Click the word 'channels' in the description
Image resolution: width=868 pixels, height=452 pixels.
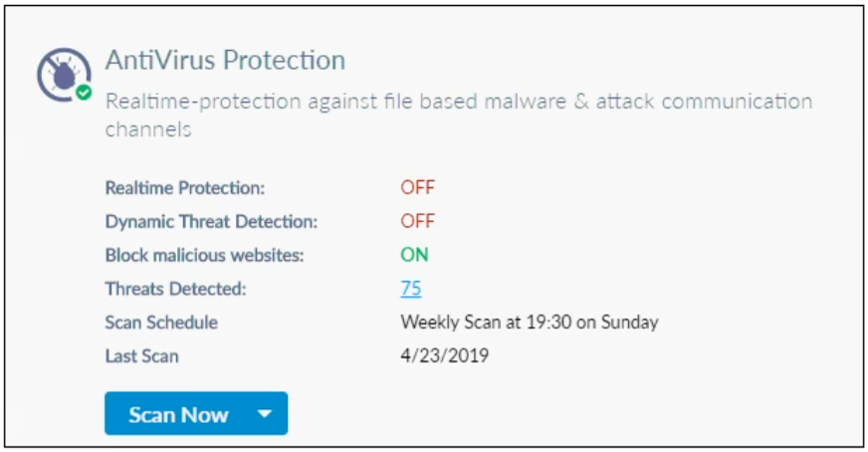click(x=148, y=129)
